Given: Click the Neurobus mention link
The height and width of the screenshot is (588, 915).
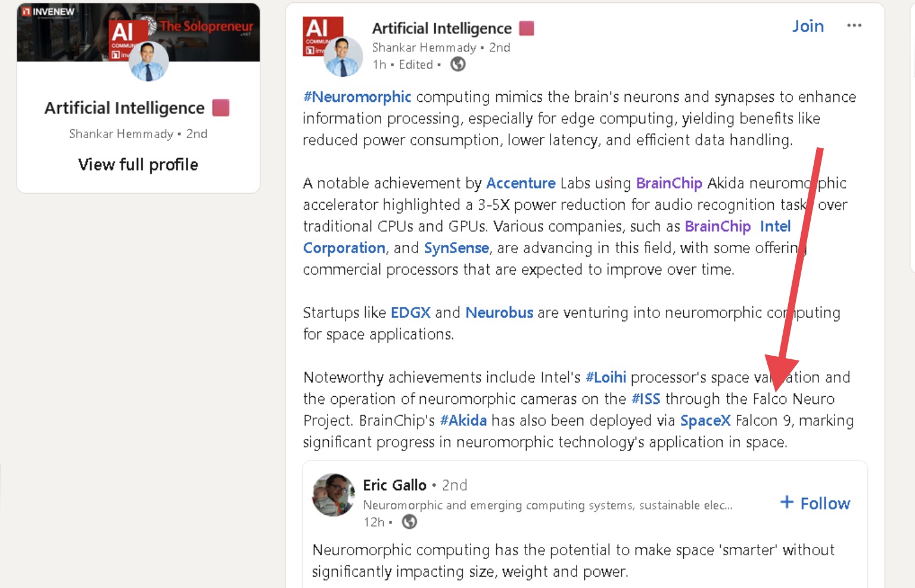Looking at the screenshot, I should click(499, 313).
